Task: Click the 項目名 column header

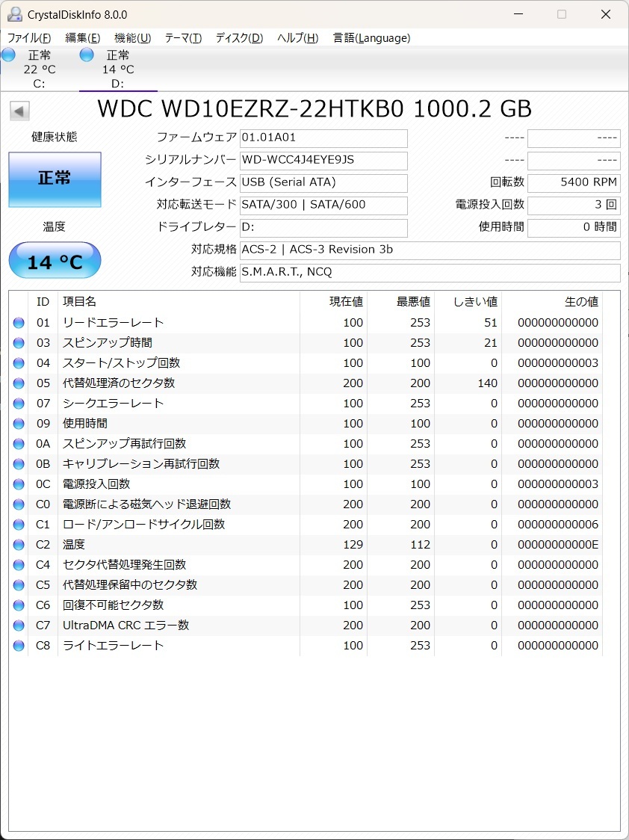Action: pos(179,302)
